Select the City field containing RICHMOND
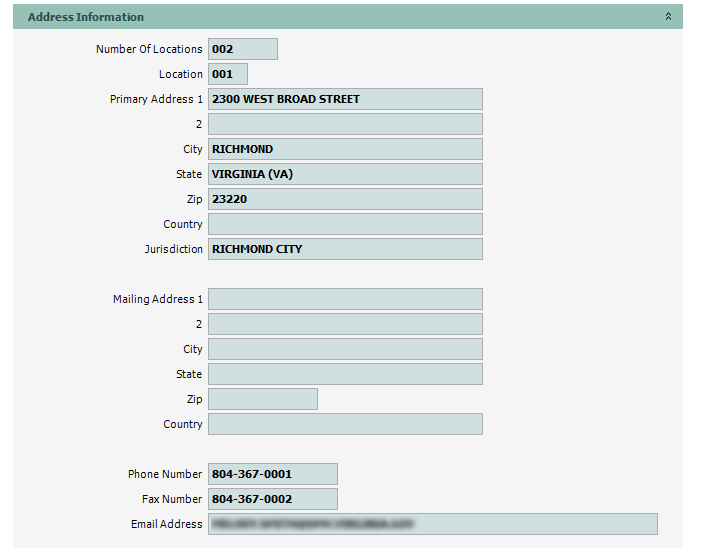 [x=345, y=149]
